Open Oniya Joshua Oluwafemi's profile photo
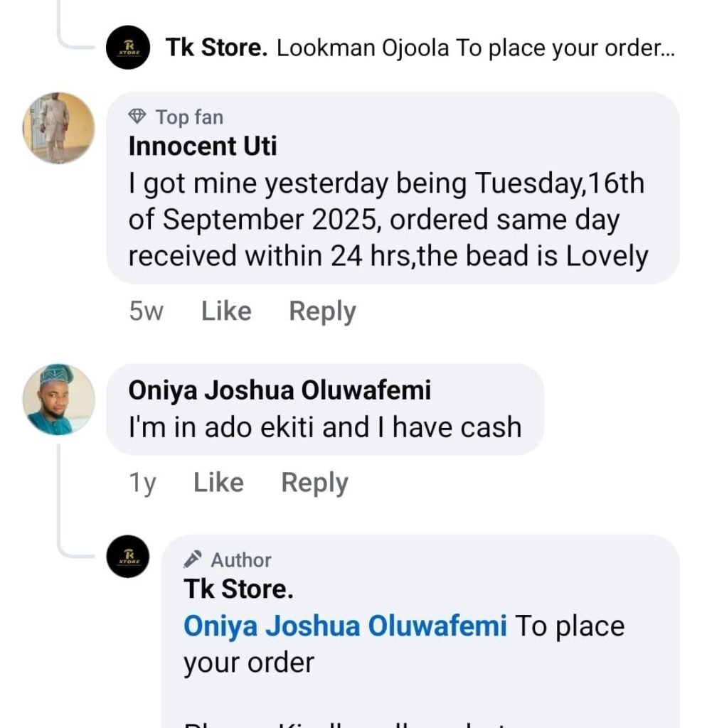 click(58, 400)
